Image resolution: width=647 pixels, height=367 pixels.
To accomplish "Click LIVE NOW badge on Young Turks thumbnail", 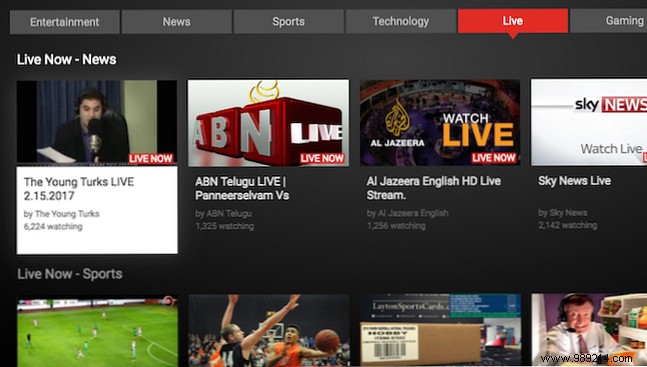I will (151, 159).
